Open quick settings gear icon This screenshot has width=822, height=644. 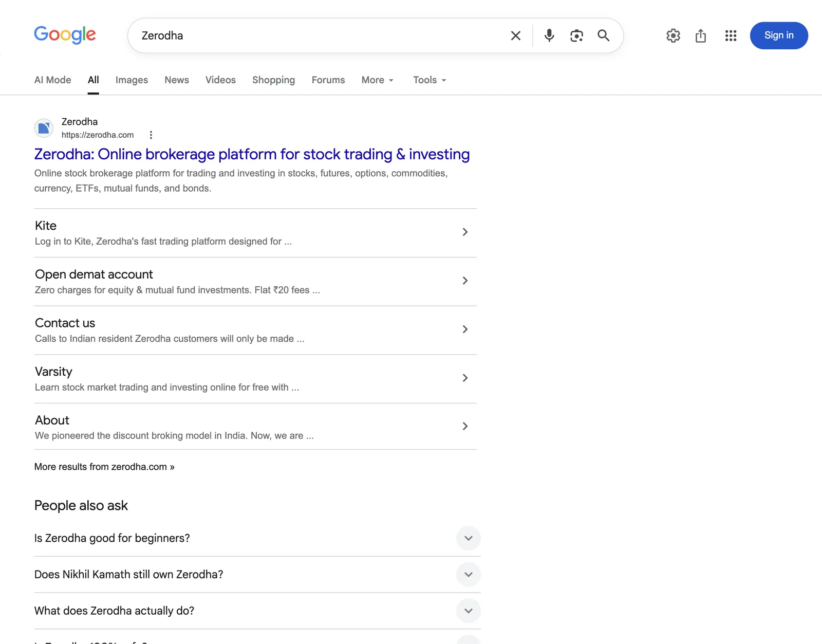point(673,35)
